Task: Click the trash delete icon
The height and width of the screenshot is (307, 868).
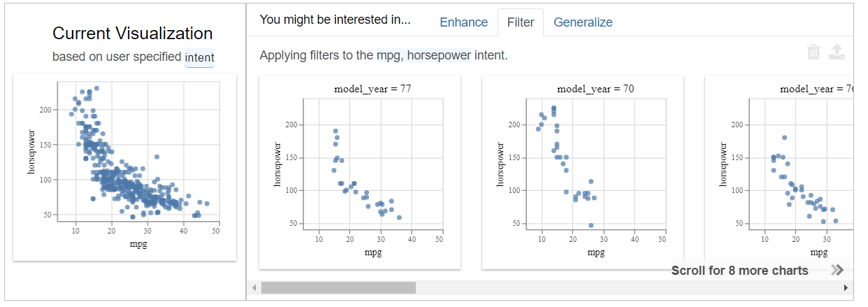Action: [813, 52]
